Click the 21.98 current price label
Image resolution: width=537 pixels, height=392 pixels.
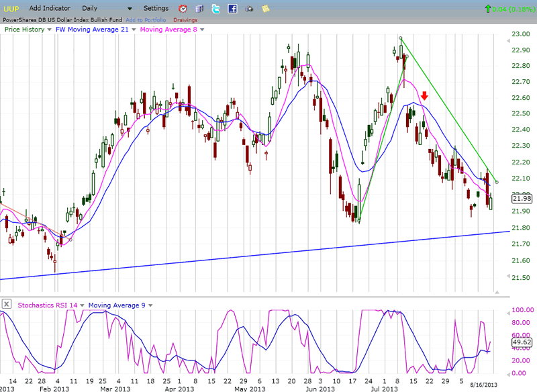pyautogui.click(x=521, y=198)
